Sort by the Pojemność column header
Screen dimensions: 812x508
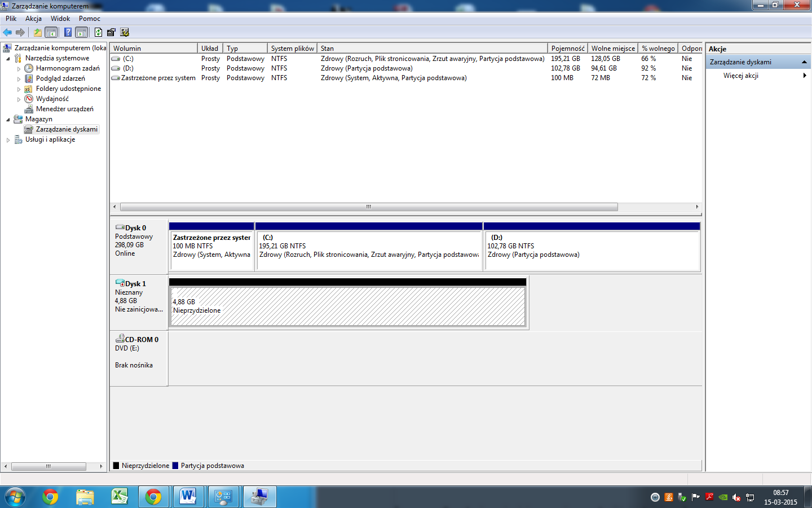[567, 49]
